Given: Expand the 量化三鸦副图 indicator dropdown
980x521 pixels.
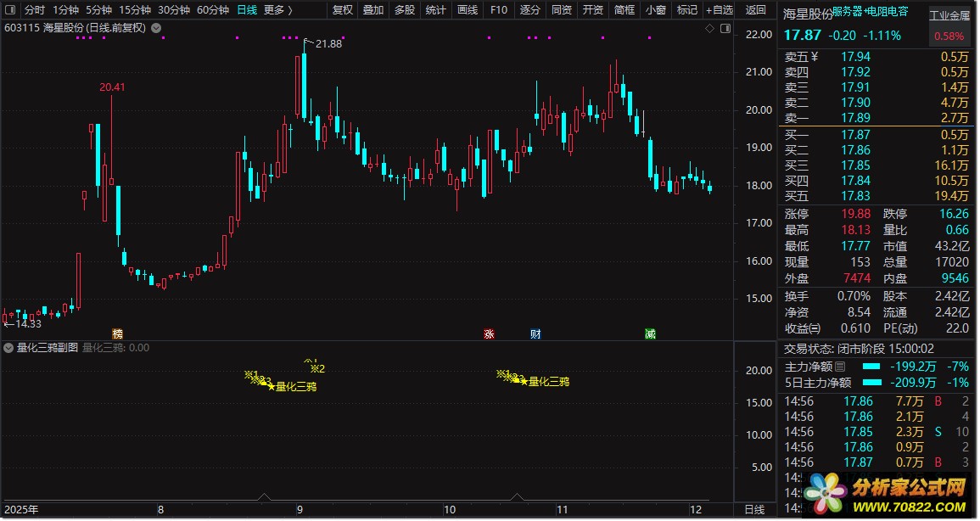Looking at the screenshot, I should tap(8, 348).
